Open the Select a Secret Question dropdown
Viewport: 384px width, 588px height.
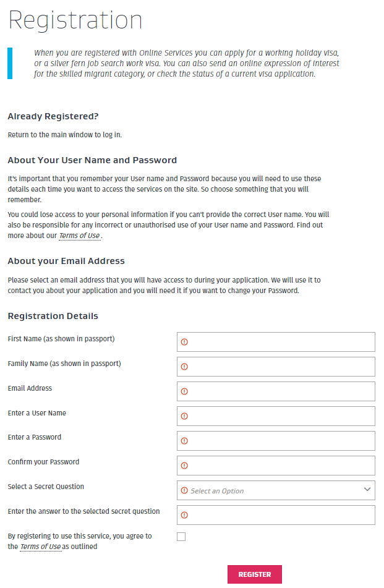click(275, 490)
